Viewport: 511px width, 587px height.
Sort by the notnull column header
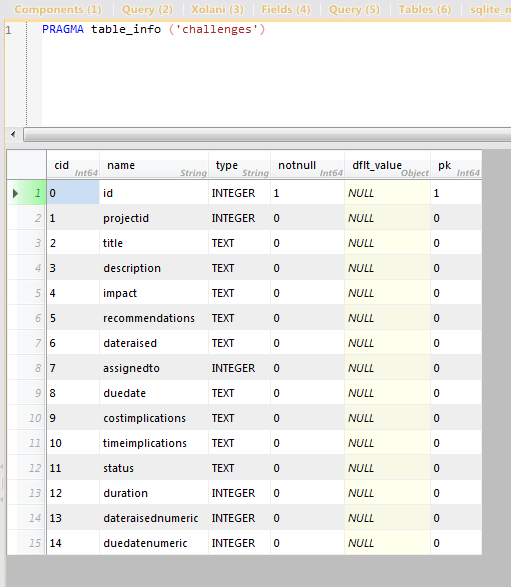pyautogui.click(x=307, y=165)
